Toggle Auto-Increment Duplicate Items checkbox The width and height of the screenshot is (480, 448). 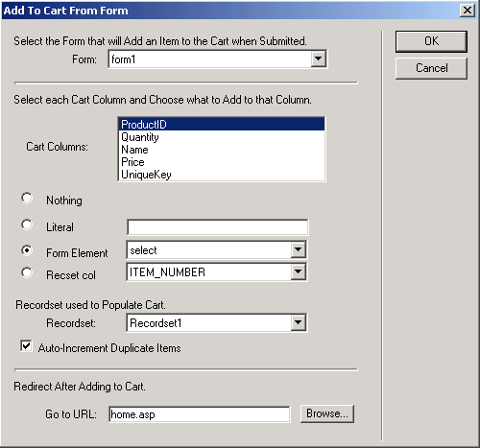point(26,346)
